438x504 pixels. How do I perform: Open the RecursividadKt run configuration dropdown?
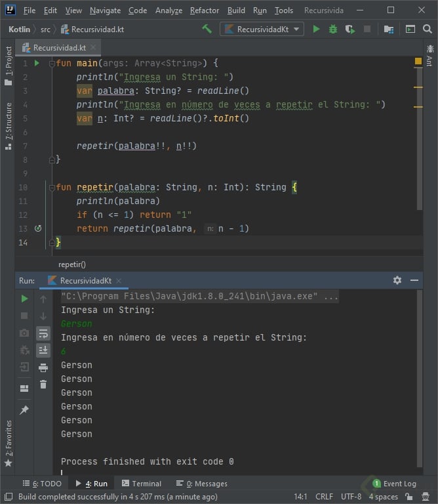262,30
